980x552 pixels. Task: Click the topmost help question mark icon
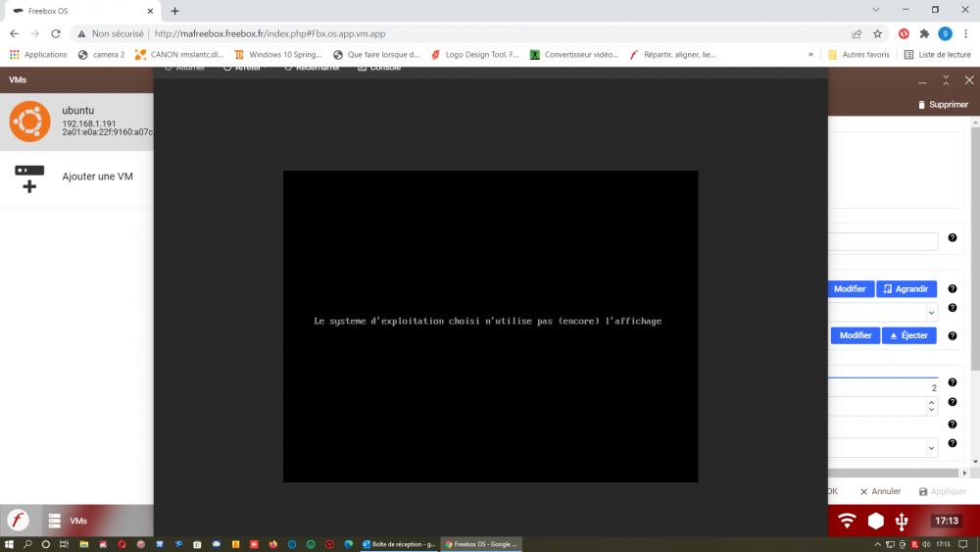click(x=952, y=238)
